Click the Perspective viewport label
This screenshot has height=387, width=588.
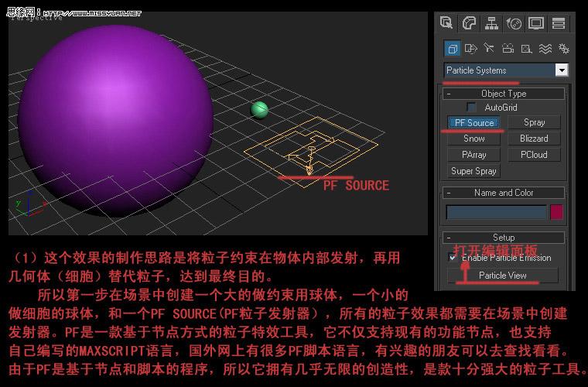[37, 18]
